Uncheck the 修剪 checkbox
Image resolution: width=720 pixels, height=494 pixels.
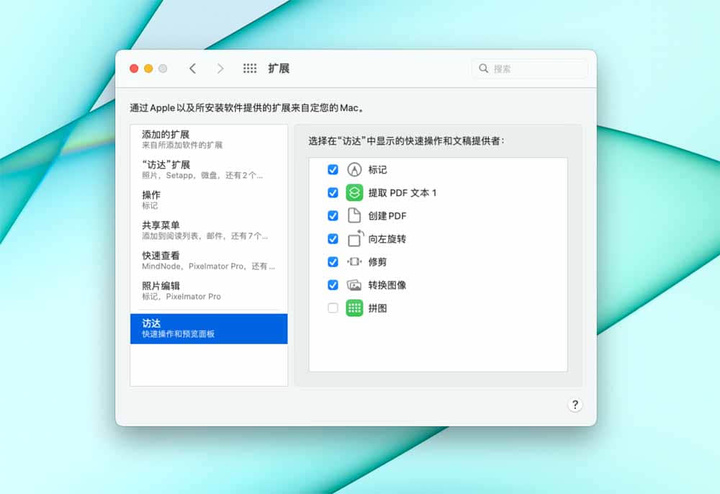333,262
